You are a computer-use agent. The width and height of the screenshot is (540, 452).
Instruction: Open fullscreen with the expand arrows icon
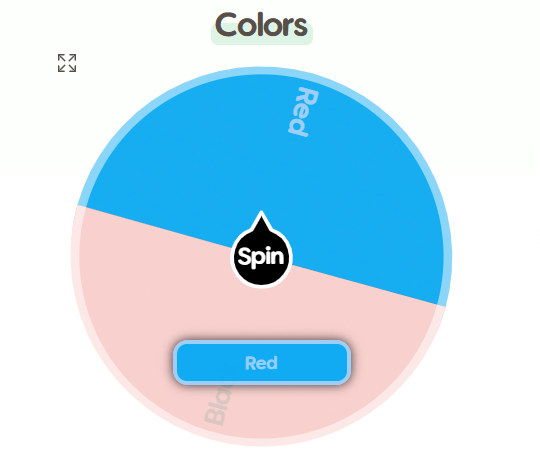point(67,63)
